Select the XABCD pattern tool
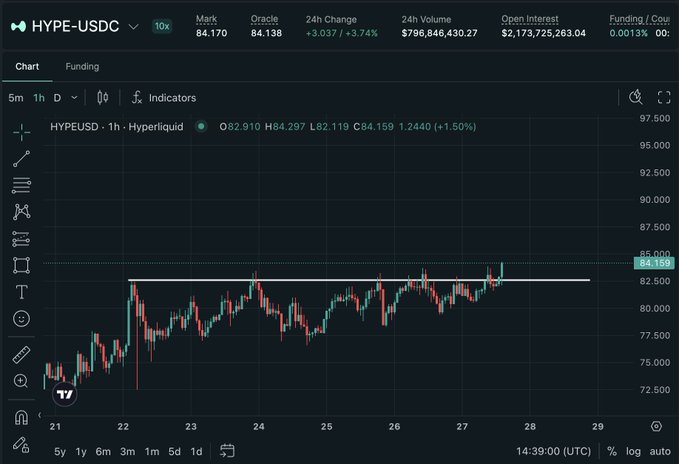 coord(21,212)
